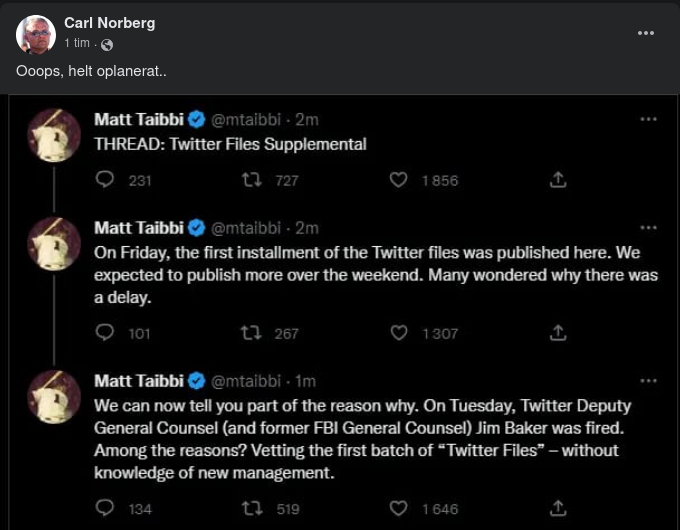Open Facebook post options three-dot menu
Screen dimensions: 680x530
[x=646, y=33]
